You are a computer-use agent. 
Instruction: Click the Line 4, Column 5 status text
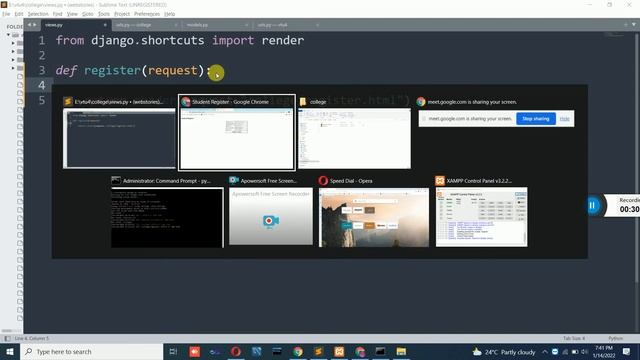(x=31, y=338)
